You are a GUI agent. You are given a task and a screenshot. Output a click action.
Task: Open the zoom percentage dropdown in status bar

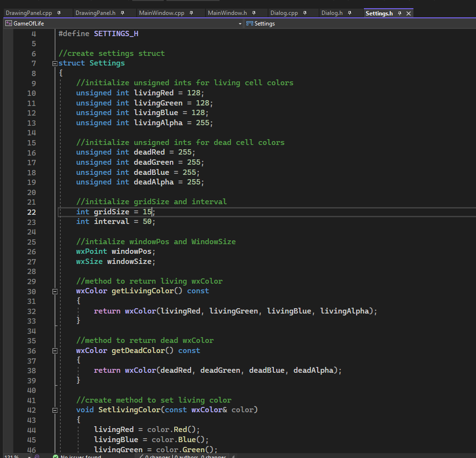pos(29,456)
